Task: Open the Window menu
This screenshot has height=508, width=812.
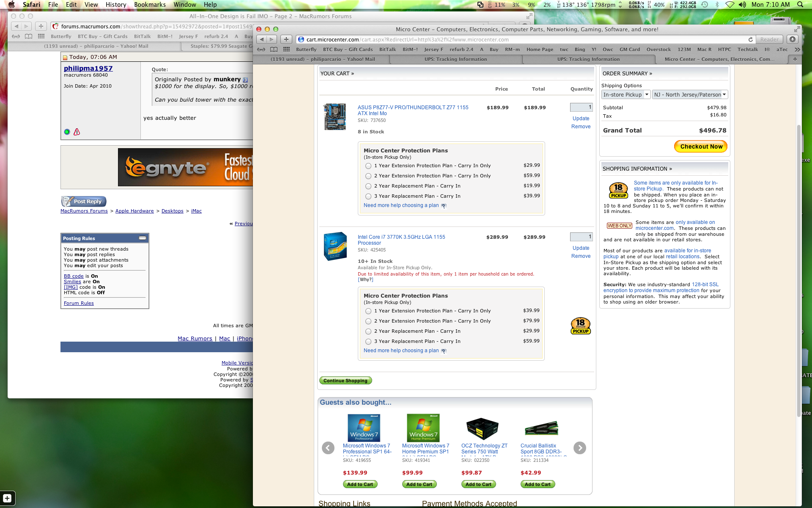Action: (185, 5)
